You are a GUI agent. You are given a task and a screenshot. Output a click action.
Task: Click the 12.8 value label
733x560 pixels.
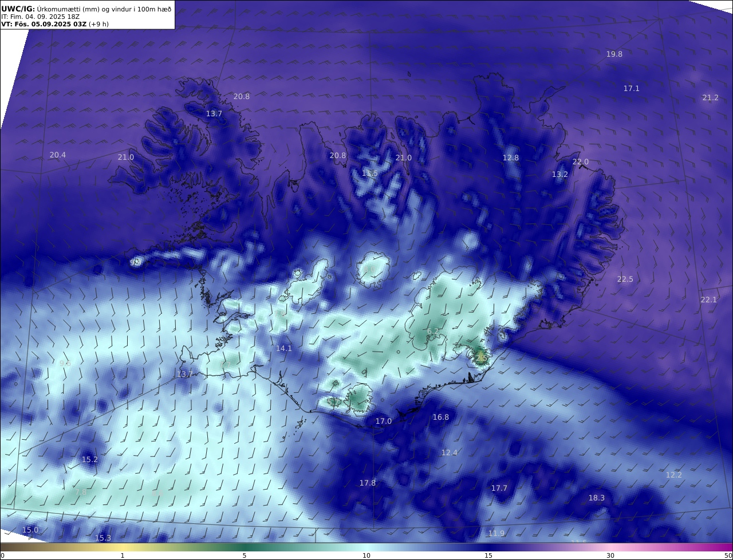511,157
